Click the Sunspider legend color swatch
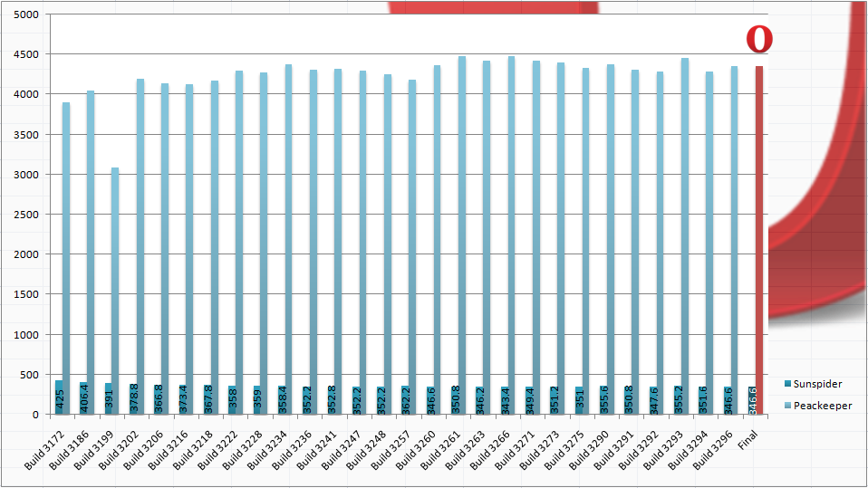 pos(786,385)
